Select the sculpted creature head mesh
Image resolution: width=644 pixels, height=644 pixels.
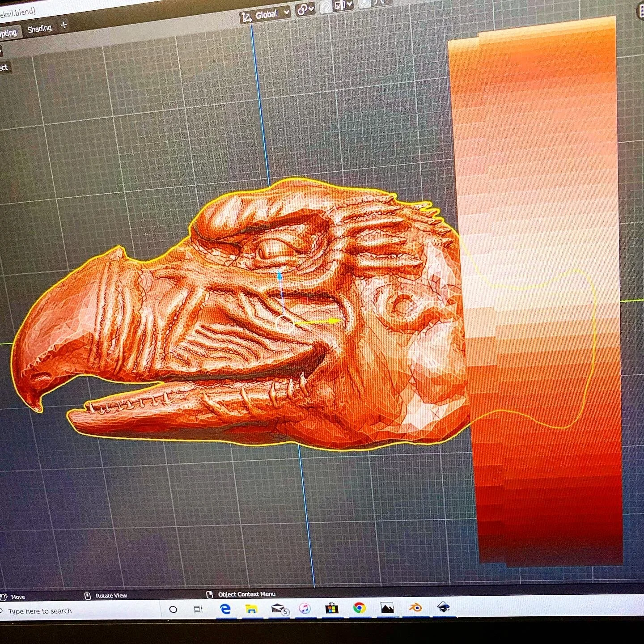241,322
